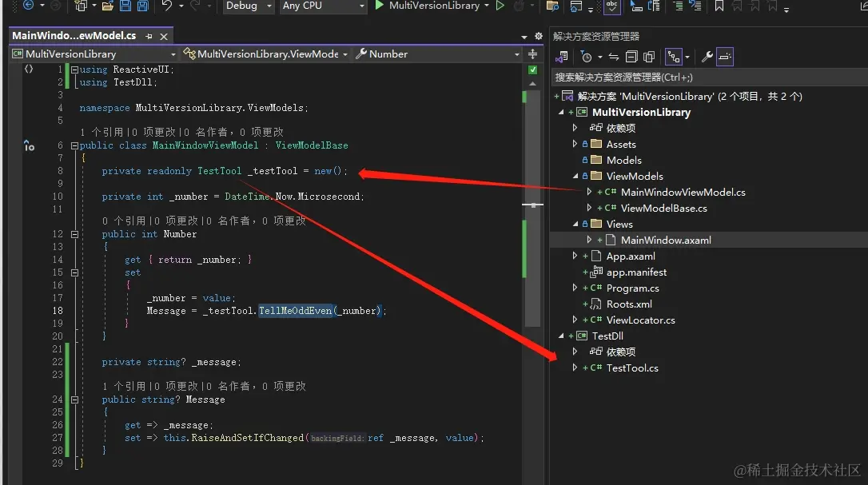
Task: Open the editor window gear settings icon
Action: (x=539, y=36)
